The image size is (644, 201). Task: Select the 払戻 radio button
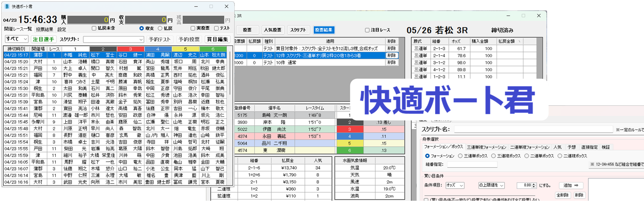(x=160, y=28)
